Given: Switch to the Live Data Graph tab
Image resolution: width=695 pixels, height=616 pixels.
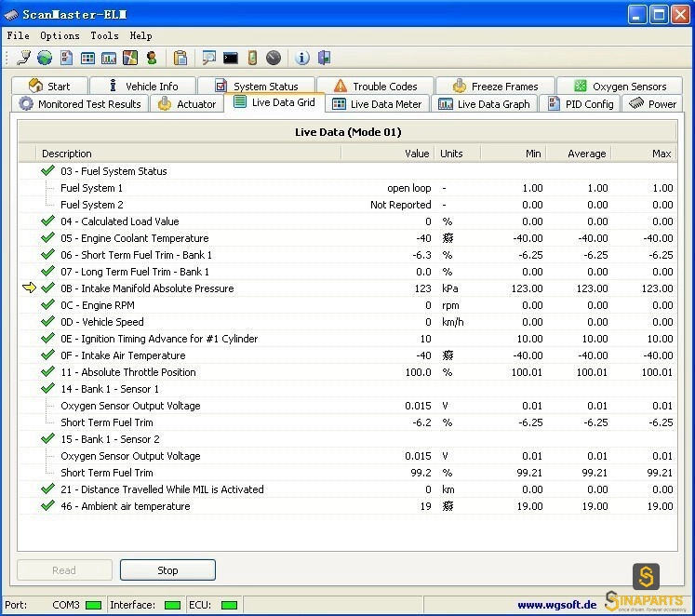Looking at the screenshot, I should pos(484,103).
